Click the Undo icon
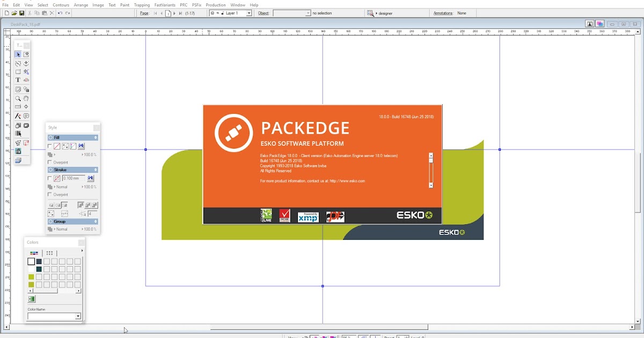644x338 pixels. pos(60,13)
